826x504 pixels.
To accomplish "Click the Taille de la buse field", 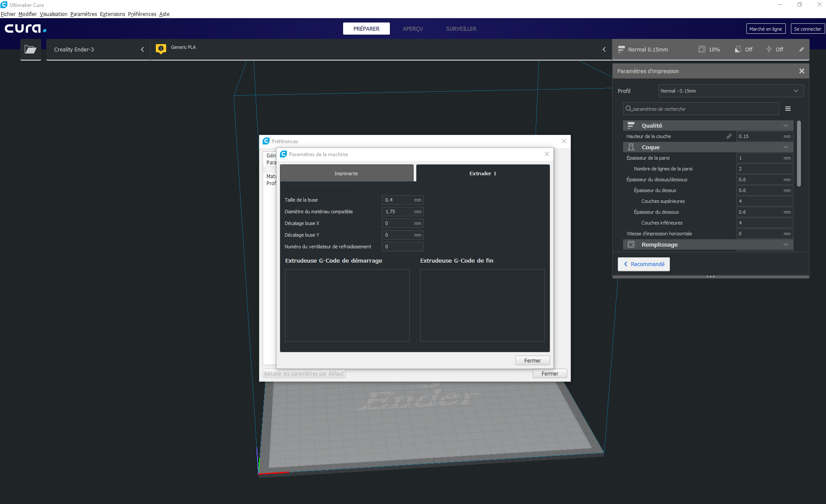I will [402, 200].
